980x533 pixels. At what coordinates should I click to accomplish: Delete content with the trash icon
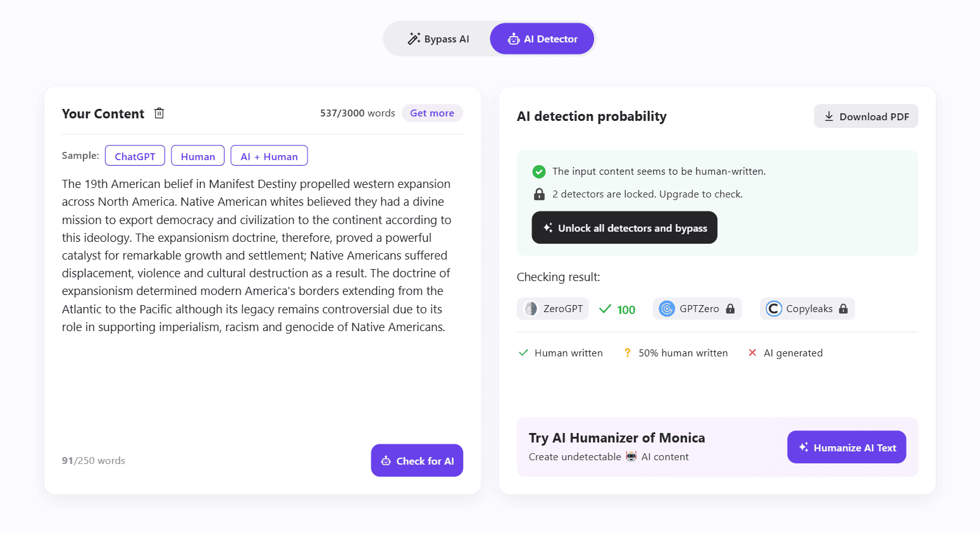tap(159, 113)
